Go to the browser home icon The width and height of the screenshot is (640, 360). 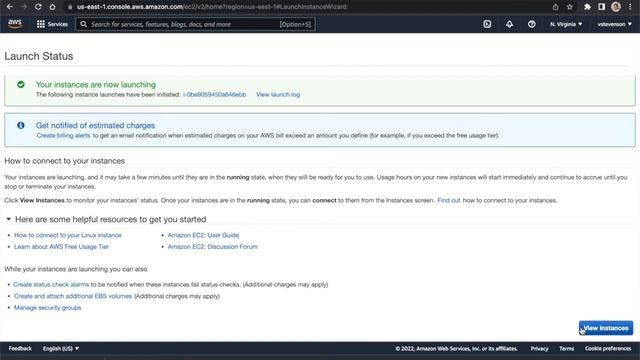tap(52, 7)
